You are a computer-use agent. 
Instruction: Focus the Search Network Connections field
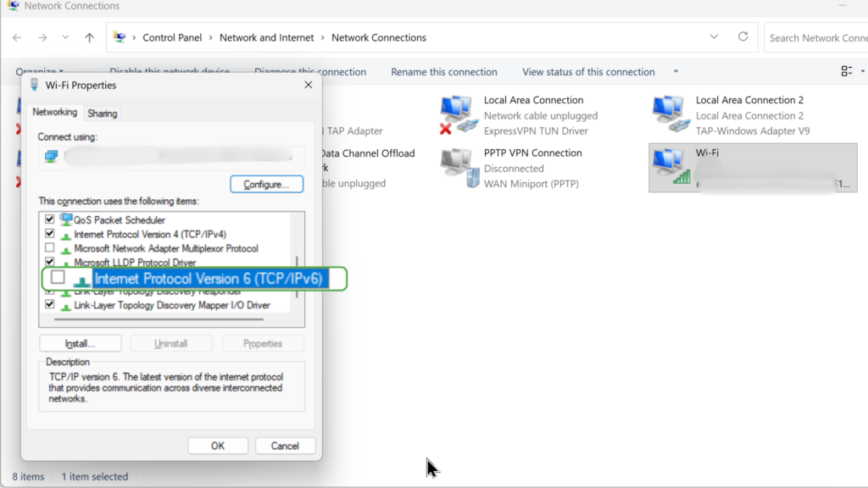(816, 37)
